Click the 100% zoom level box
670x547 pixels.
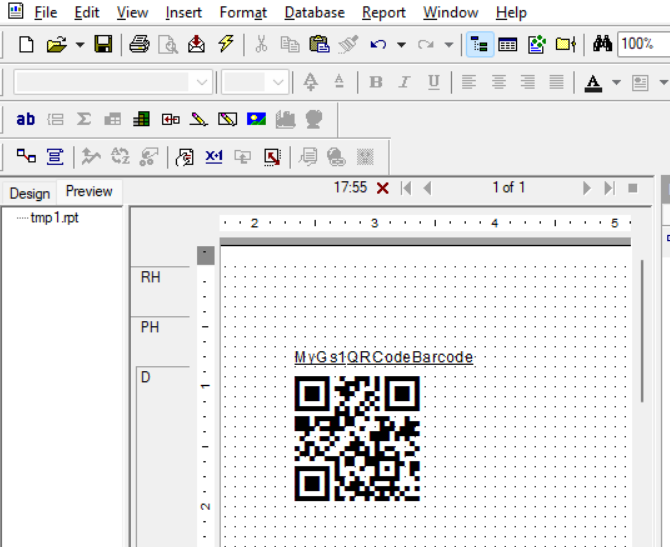tap(644, 44)
